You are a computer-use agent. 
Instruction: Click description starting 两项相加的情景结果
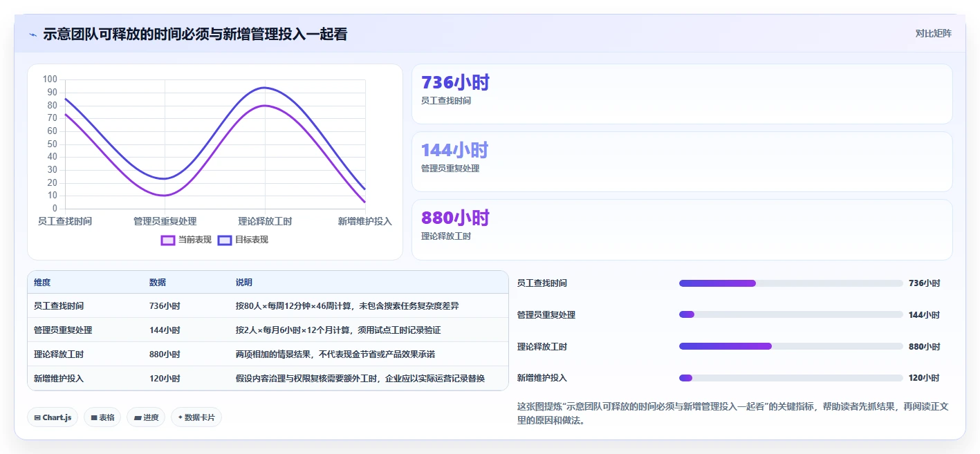click(x=335, y=354)
